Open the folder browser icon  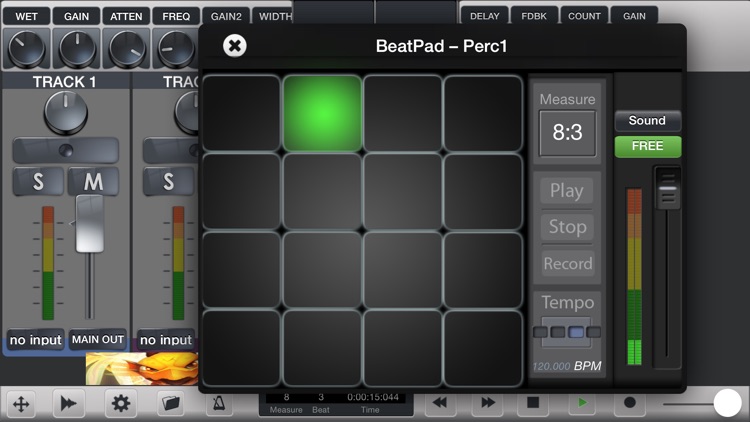(170, 403)
